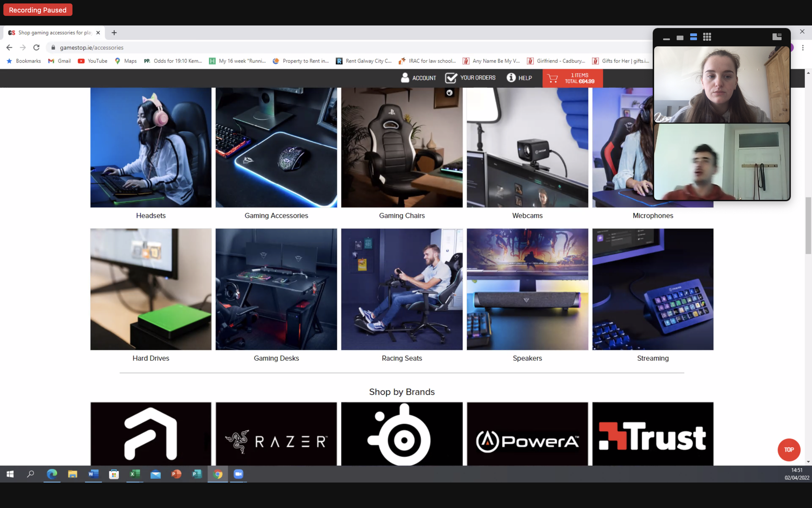Open Zoom from the Windows taskbar
812x508 pixels.
click(x=238, y=474)
